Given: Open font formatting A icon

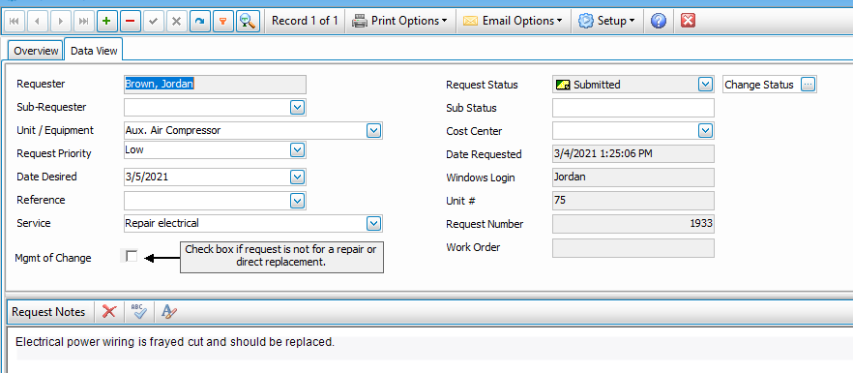Looking at the screenshot, I should (x=169, y=312).
